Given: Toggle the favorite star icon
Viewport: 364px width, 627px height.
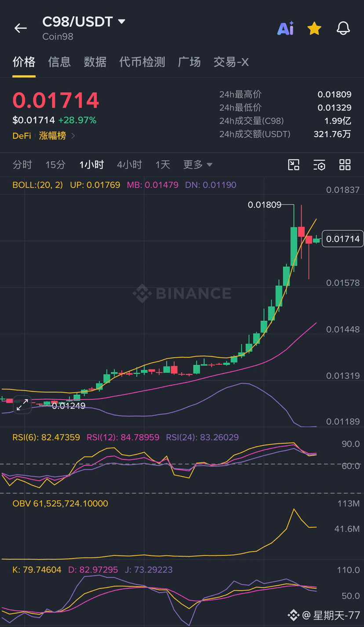Looking at the screenshot, I should pos(314,29).
